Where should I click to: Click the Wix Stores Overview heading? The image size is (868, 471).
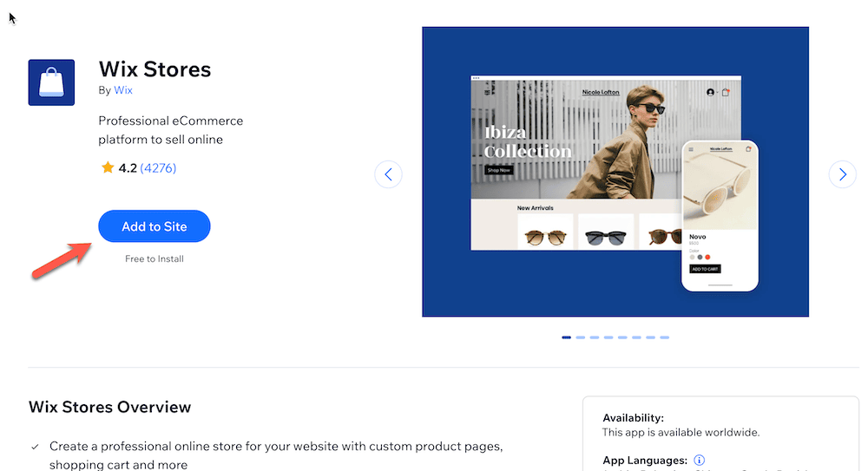click(109, 407)
